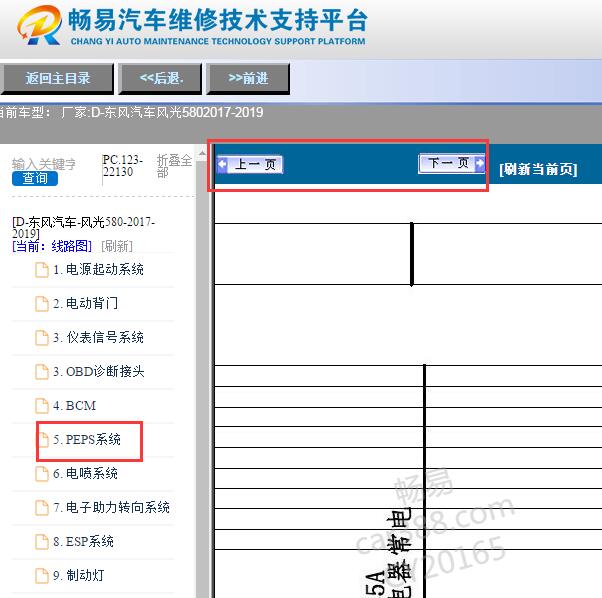The image size is (602, 598).
Task: Click right arrow icon on 下一页
Action: pos(480,163)
